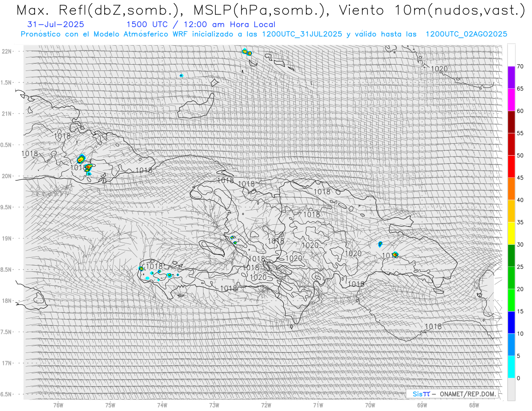The width and height of the screenshot is (532, 411).
Task: Click the purple 65–70 dBZ color swatch
Action: (x=511, y=78)
